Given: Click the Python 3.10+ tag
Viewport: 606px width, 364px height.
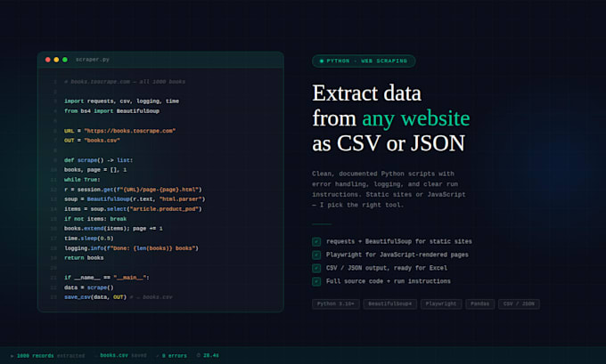Looking at the screenshot, I should click(x=336, y=303).
